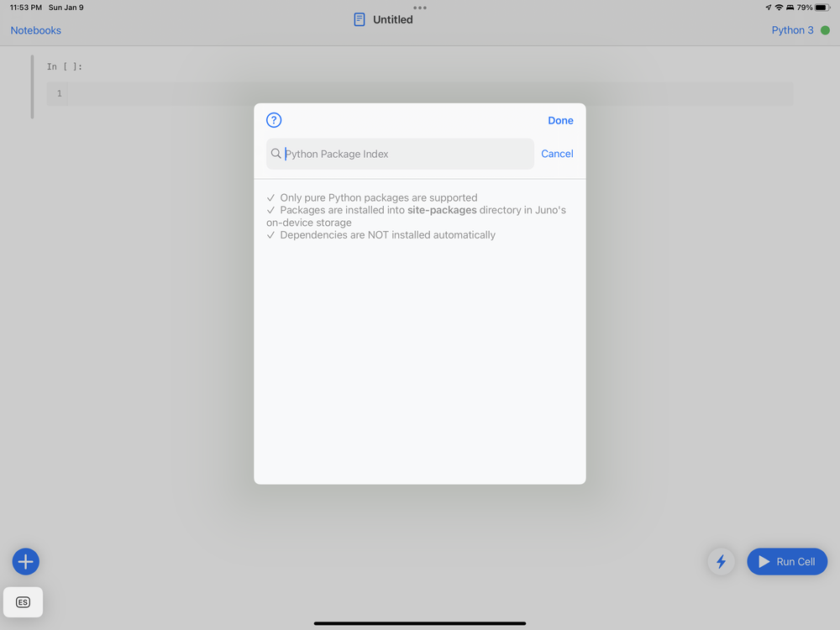The height and width of the screenshot is (630, 840).
Task: Select the bold 'site-packages' text
Action: coord(442,210)
